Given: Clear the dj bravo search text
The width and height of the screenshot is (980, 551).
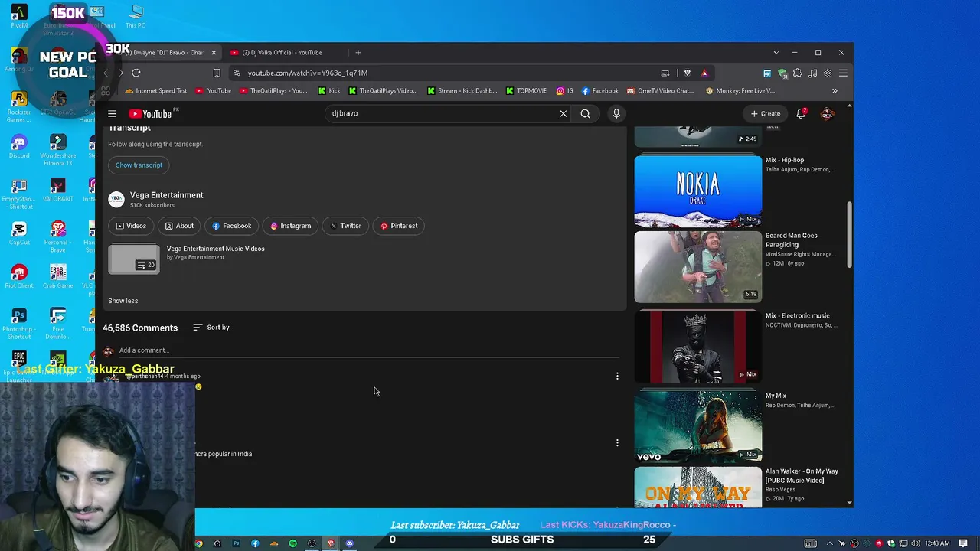Looking at the screenshot, I should pos(563,114).
